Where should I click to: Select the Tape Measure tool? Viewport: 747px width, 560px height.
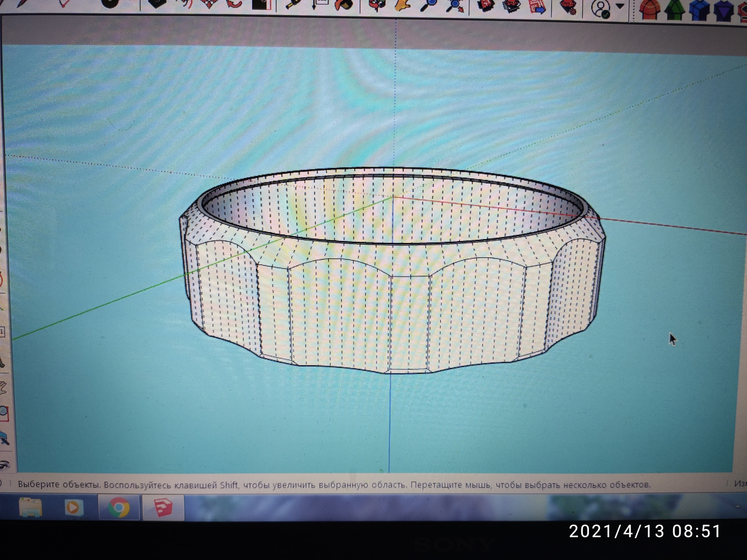(x=294, y=5)
